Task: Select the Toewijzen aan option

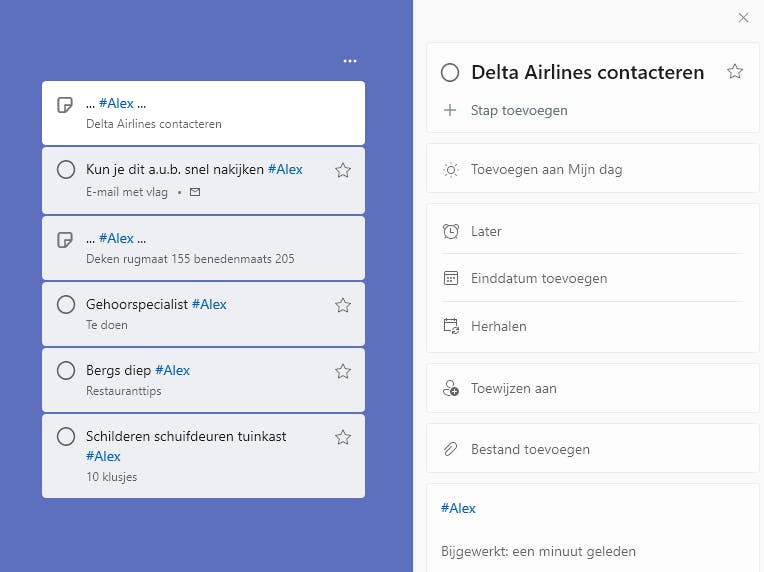Action: pos(513,388)
